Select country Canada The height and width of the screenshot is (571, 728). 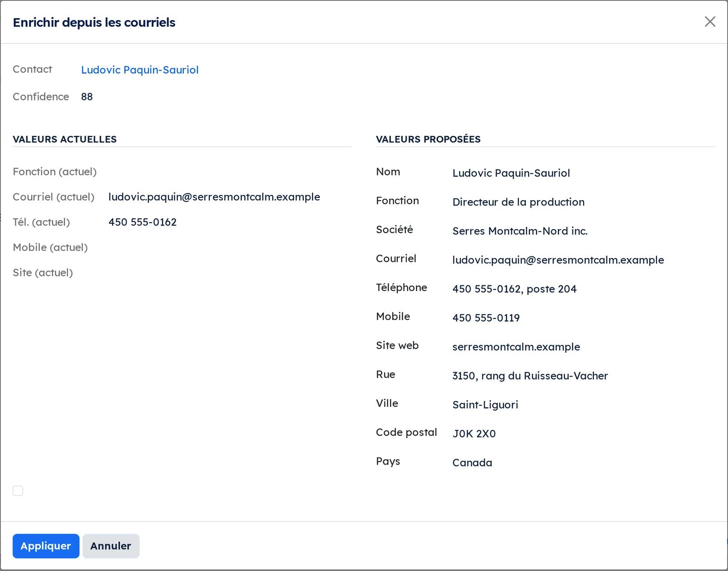pyautogui.click(x=472, y=463)
